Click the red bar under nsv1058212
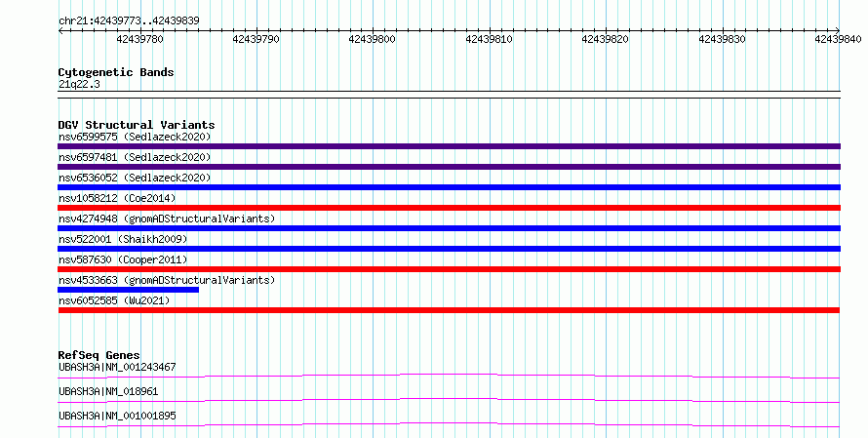 [449, 208]
